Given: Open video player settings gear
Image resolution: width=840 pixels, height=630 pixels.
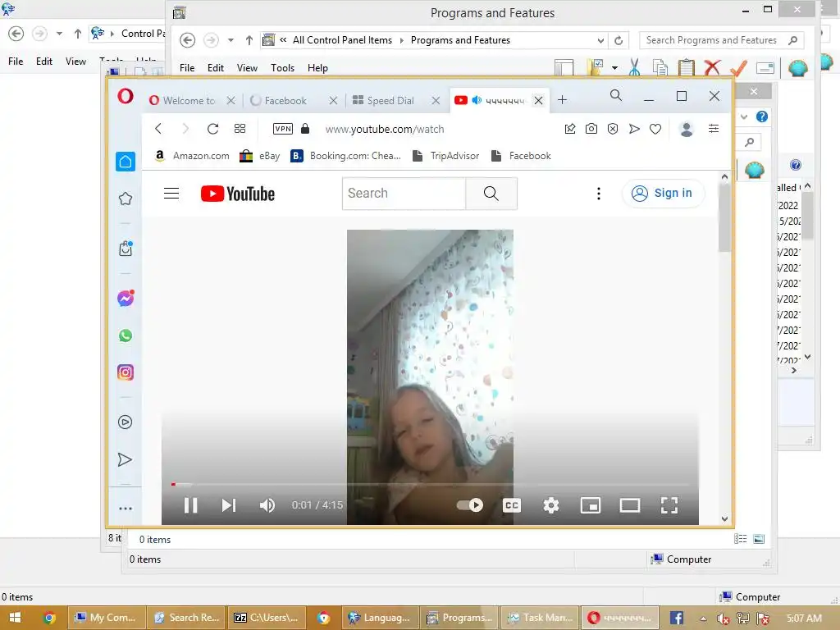Looking at the screenshot, I should (551, 505).
